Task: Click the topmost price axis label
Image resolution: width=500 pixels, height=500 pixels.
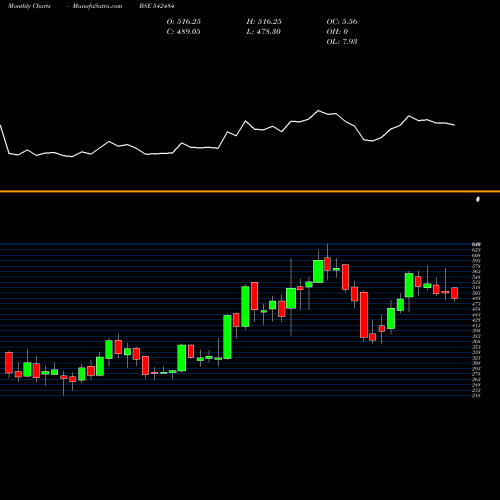Action: point(476,244)
